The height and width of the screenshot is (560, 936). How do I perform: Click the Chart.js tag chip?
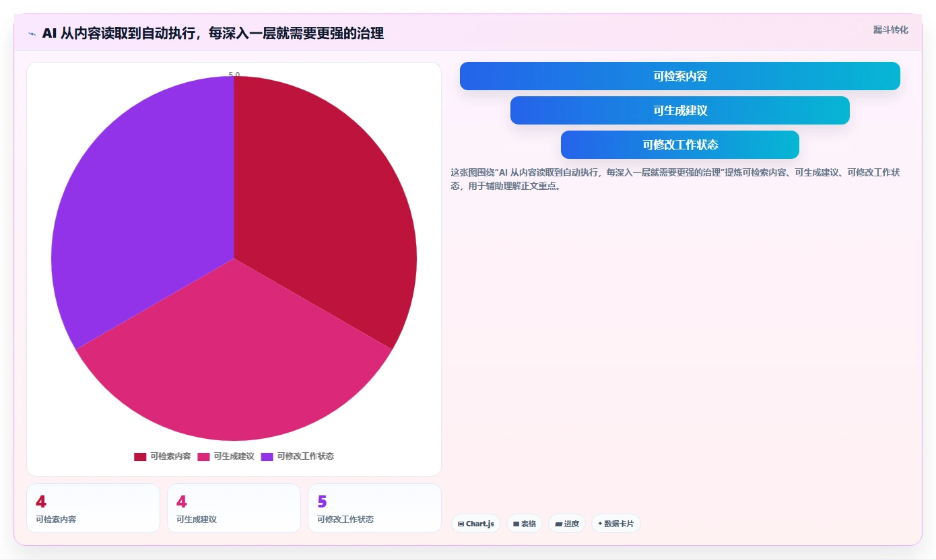475,524
